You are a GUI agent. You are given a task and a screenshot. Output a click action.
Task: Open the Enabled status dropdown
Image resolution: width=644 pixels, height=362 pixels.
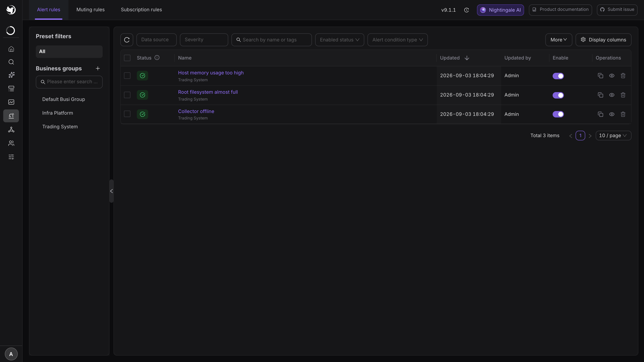340,40
